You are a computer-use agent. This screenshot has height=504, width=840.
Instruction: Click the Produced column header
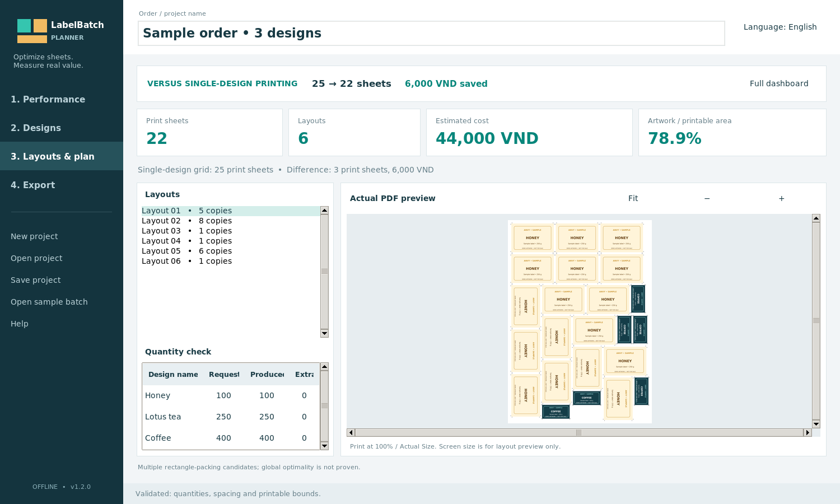267,375
